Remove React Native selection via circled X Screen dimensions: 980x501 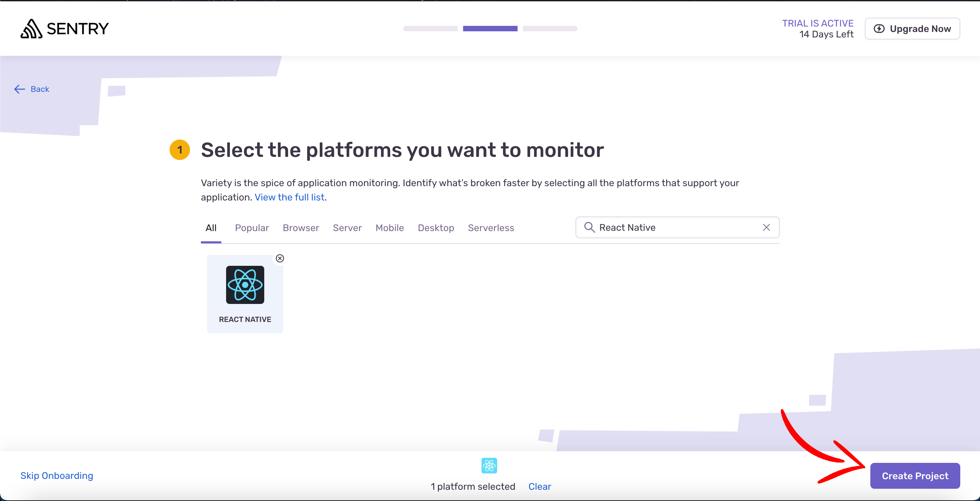click(280, 258)
